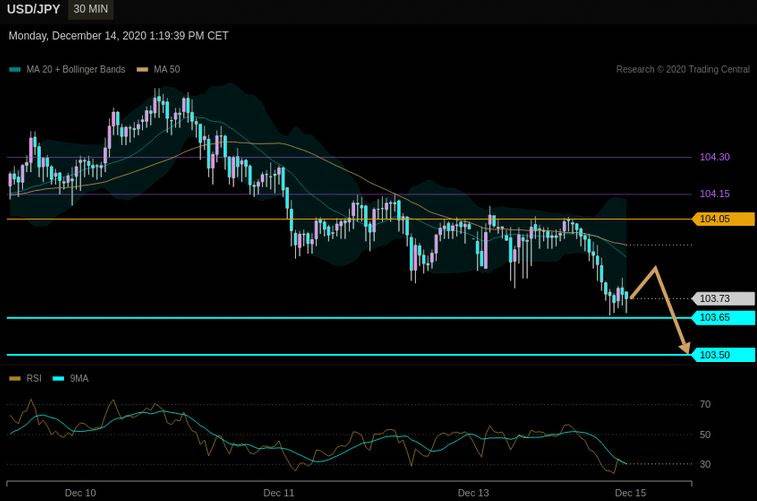Click the tan MA 50 legend swatch
The height and width of the screenshot is (501, 757).
[142, 70]
